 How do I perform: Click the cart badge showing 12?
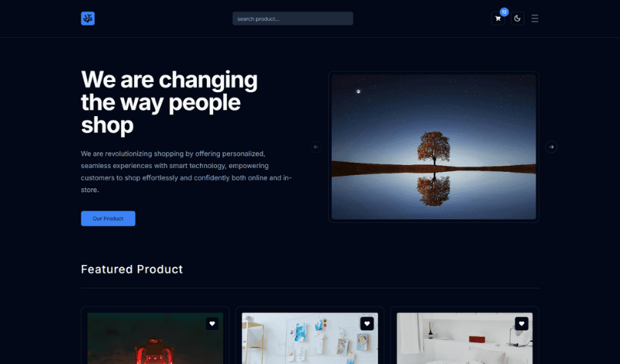[x=504, y=12]
